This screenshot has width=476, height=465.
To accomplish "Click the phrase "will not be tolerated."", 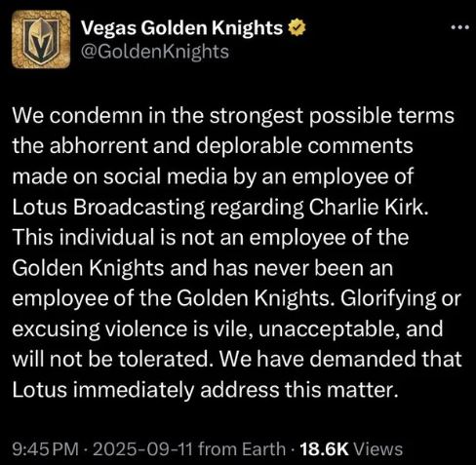I will 114,360.
